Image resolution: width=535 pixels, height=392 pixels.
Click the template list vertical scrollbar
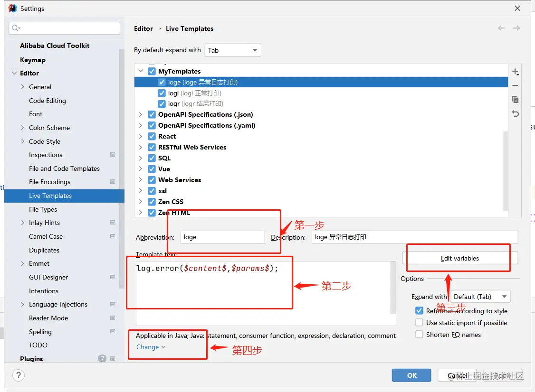click(x=506, y=170)
